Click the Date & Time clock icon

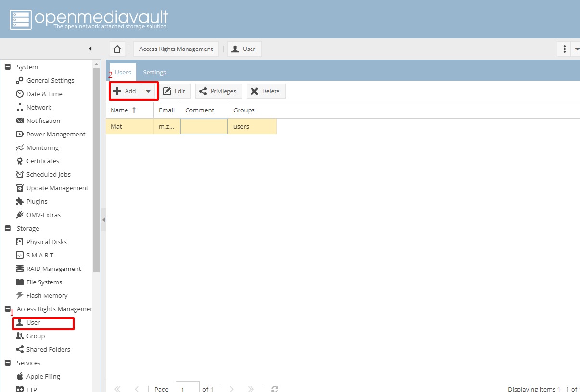20,94
